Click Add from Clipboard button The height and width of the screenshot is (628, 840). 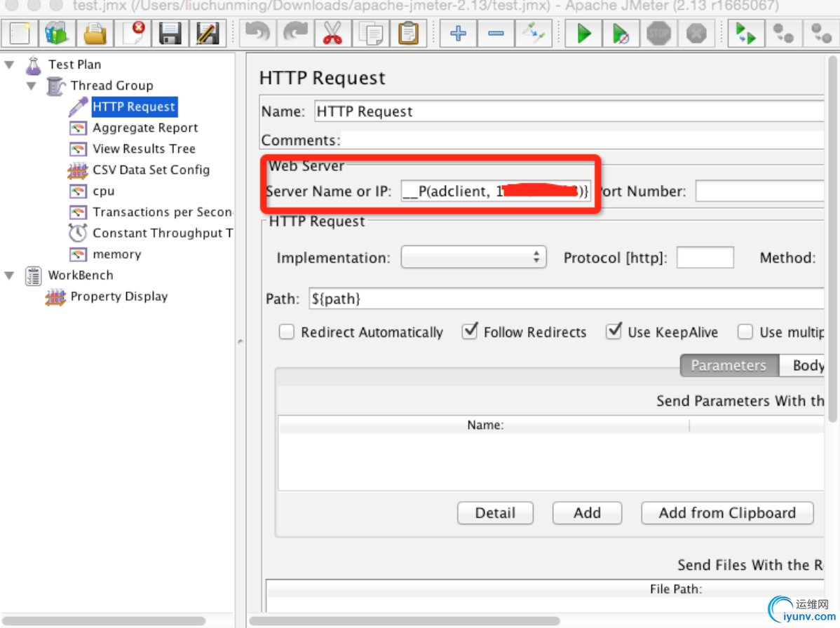pos(727,513)
